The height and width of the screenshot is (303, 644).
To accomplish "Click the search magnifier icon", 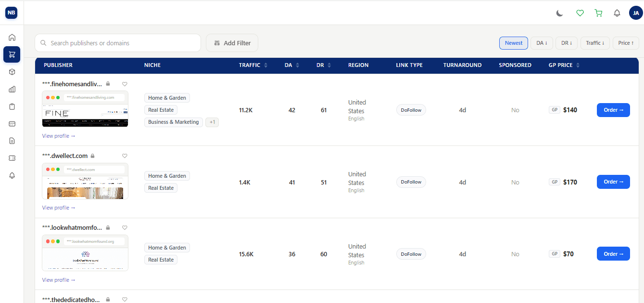I will coord(43,43).
